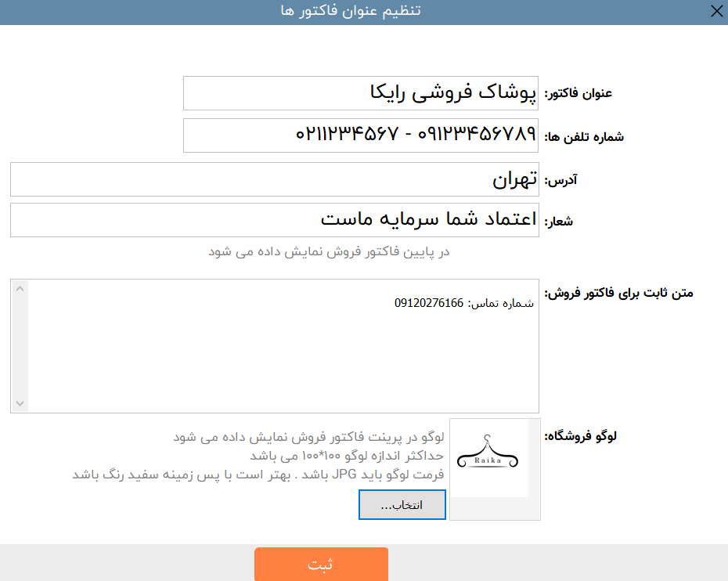728x581 pixels.
Task: Click the label 'شعار:'
Action: (559, 221)
